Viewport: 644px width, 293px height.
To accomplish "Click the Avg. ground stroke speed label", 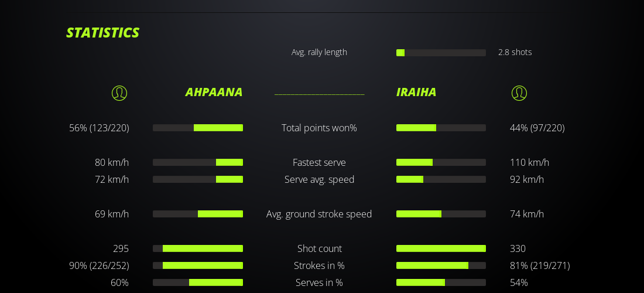I will pyautogui.click(x=319, y=214).
